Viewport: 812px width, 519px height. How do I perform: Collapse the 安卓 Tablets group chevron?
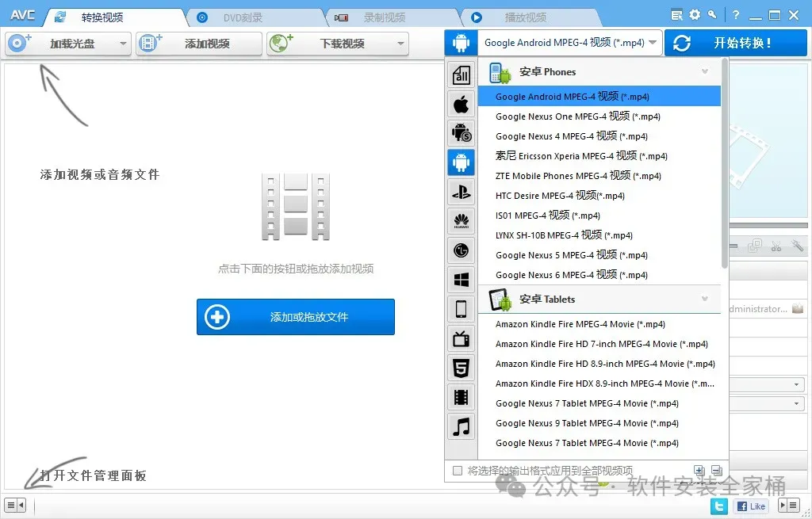pyautogui.click(x=705, y=299)
